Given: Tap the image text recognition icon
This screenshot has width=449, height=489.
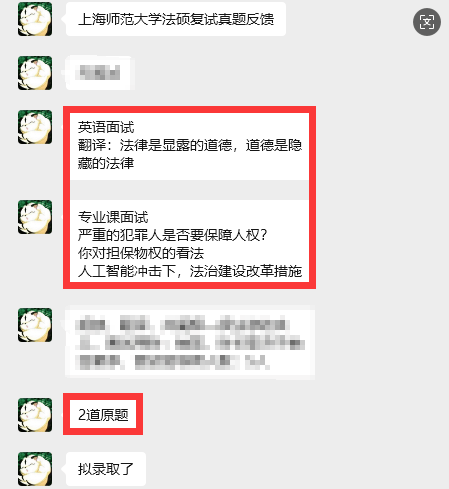Looking at the screenshot, I should (427, 22).
